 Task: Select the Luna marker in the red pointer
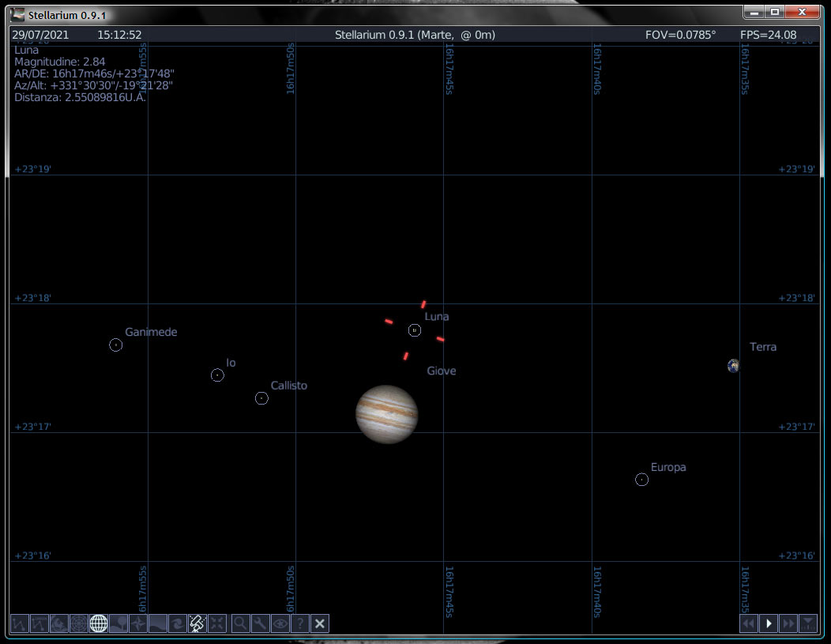click(x=415, y=330)
